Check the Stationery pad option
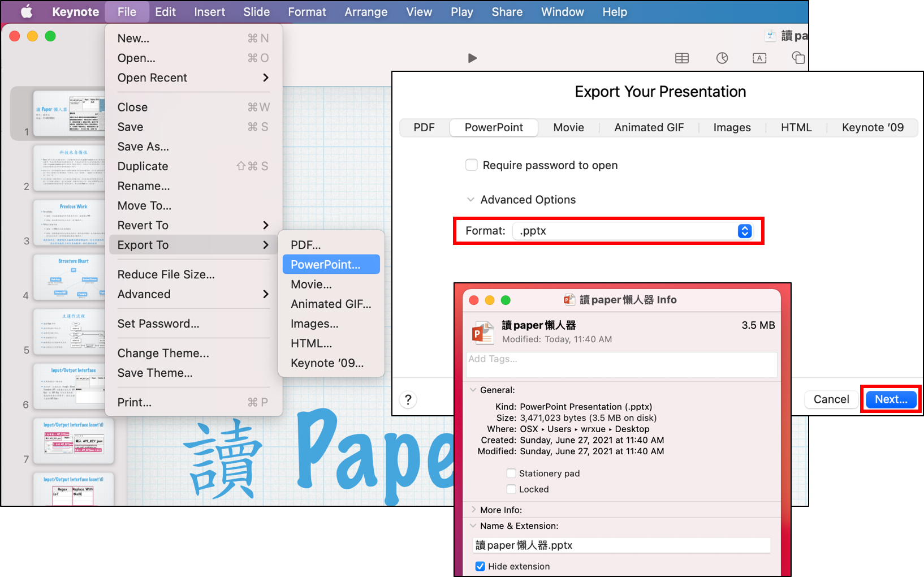Viewport: 924px width, 577px height. pyautogui.click(x=511, y=473)
